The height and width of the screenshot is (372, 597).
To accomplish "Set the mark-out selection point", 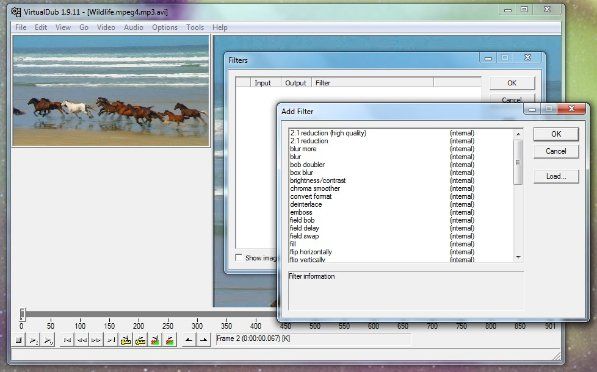I will 203,340.
